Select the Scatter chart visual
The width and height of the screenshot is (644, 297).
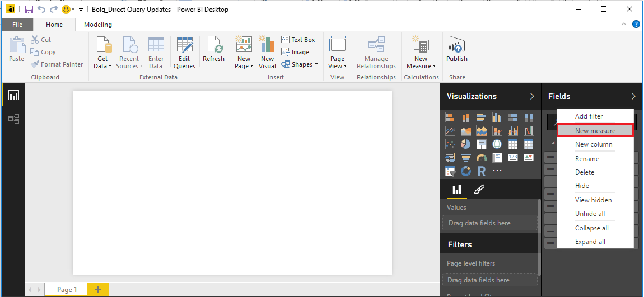click(x=450, y=144)
